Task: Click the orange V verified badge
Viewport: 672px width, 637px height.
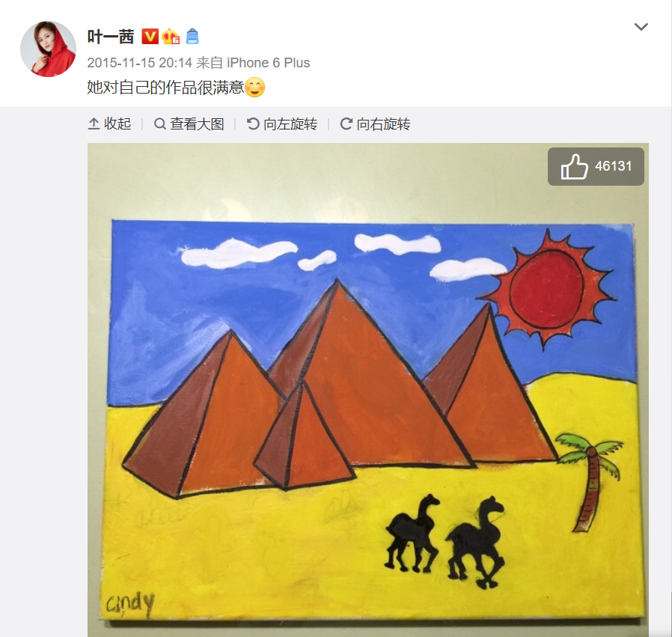Action: tap(150, 37)
